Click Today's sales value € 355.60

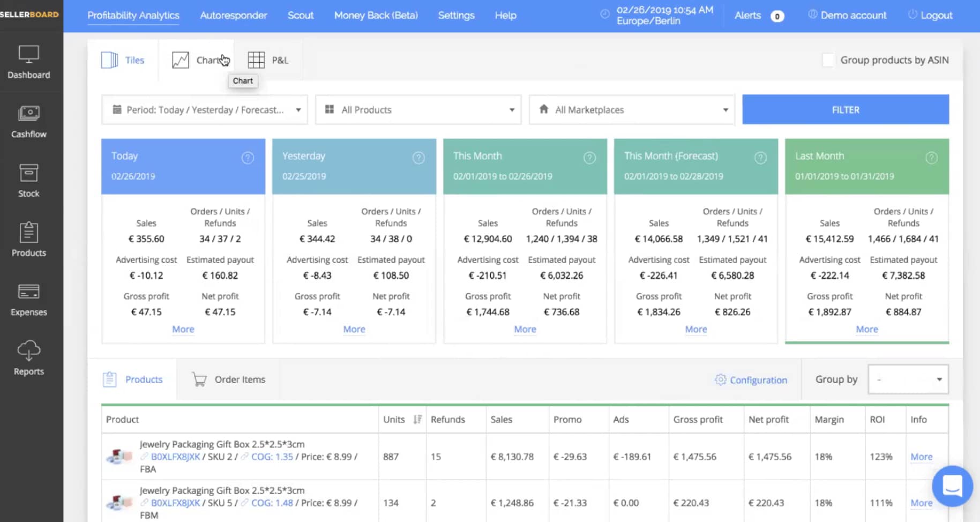click(146, 239)
